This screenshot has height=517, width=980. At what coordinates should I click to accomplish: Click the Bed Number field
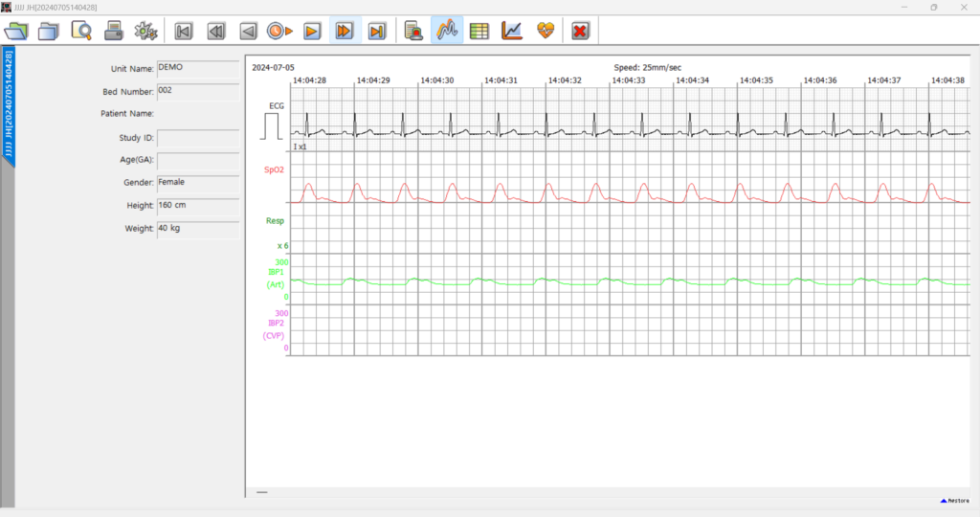[197, 92]
